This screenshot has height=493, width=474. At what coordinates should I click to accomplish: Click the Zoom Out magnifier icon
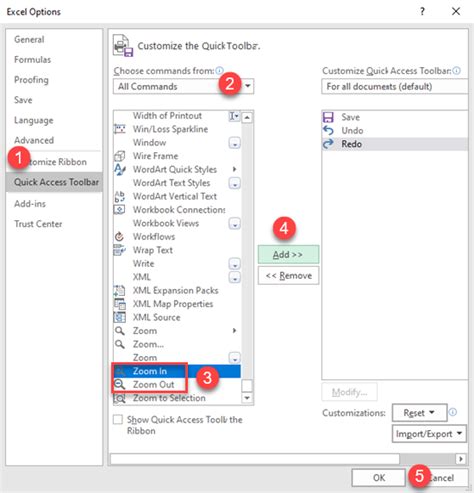point(120,385)
